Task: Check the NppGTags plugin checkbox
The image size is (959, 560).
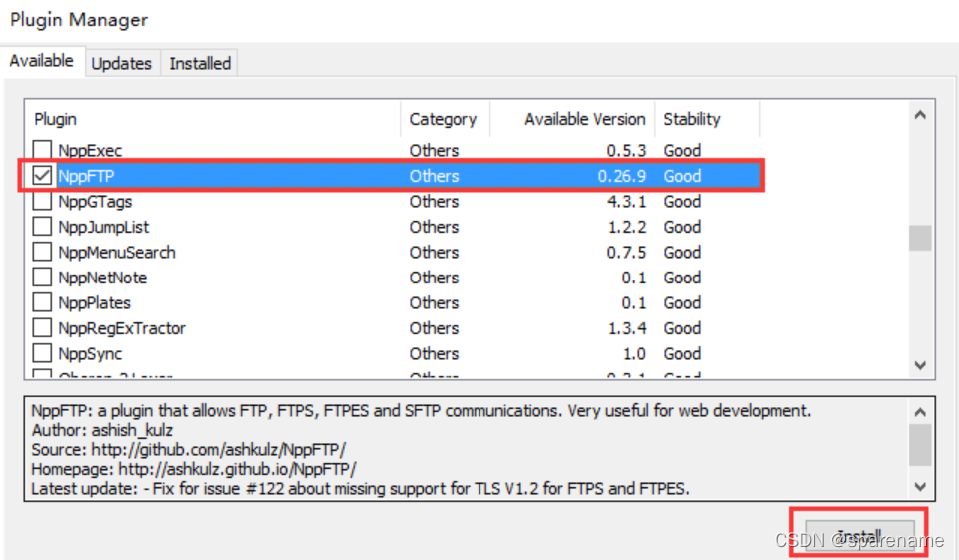Action: tap(42, 201)
